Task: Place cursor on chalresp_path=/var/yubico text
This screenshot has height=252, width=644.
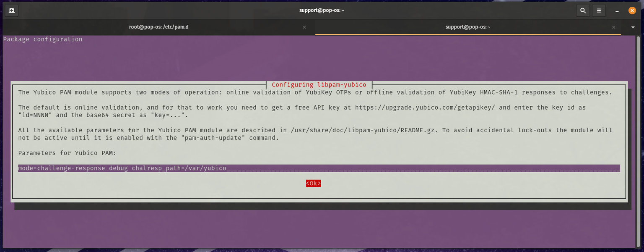Action: point(179,168)
